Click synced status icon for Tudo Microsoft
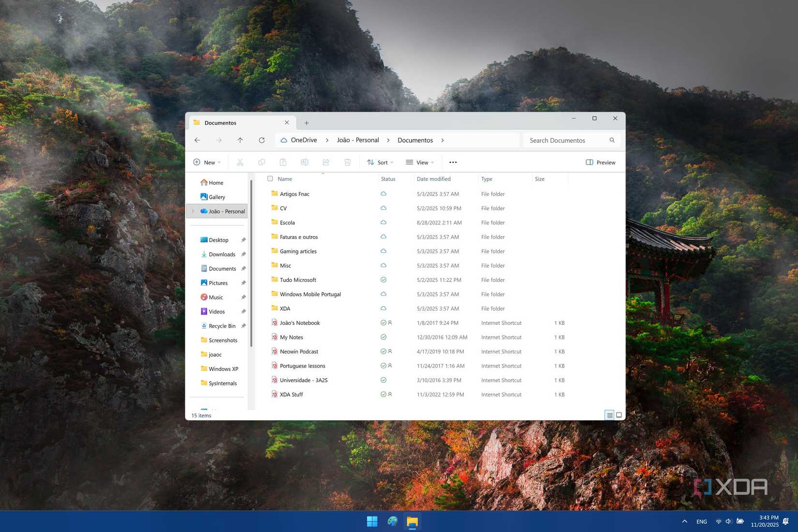Viewport: 798px width, 532px height. (x=384, y=280)
